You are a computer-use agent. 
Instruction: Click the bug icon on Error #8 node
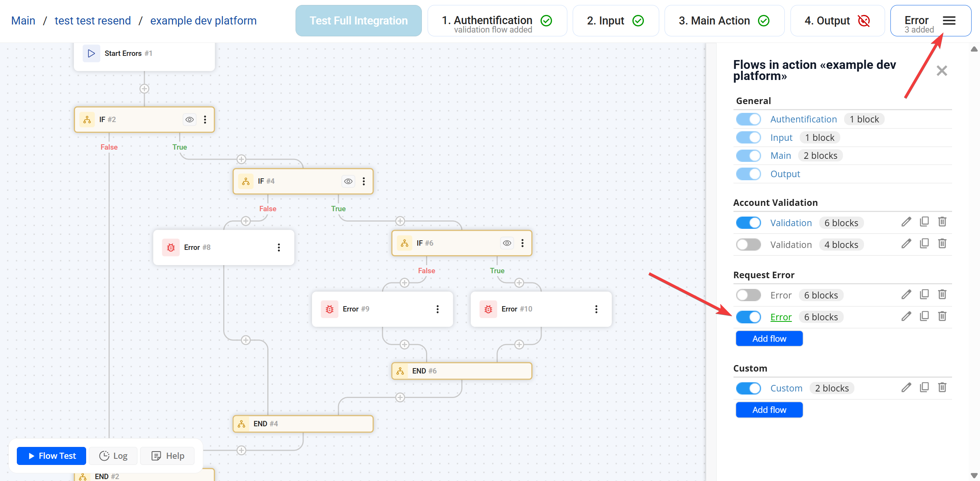[170, 248]
